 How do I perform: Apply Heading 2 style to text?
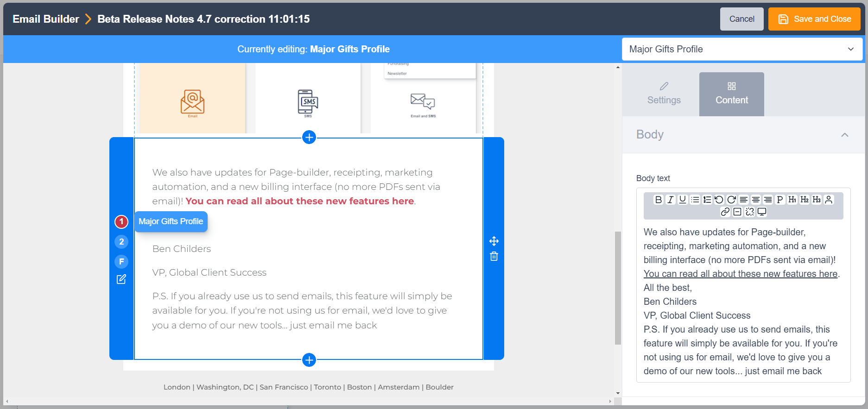point(805,200)
